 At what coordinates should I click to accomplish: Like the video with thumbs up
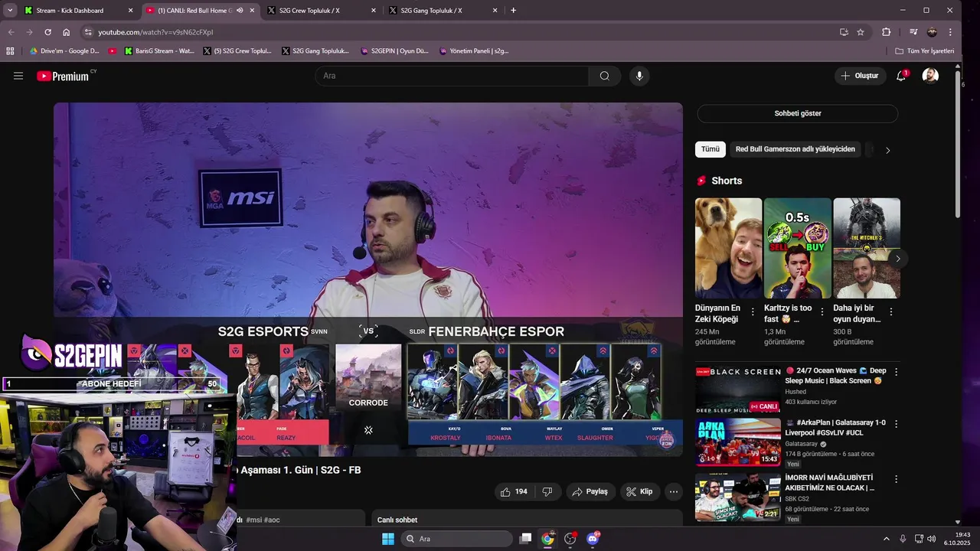pyautogui.click(x=515, y=491)
